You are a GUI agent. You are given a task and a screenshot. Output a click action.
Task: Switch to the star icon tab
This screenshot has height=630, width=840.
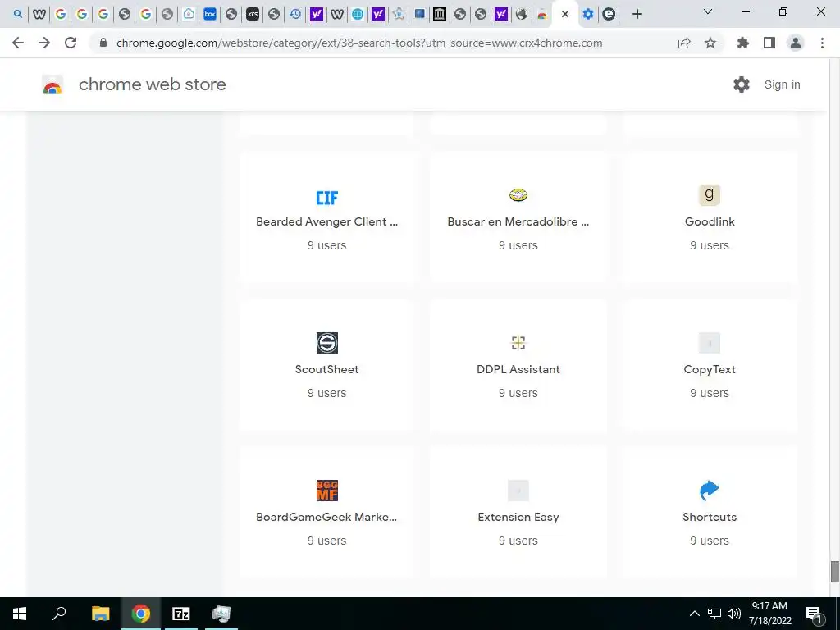399,14
